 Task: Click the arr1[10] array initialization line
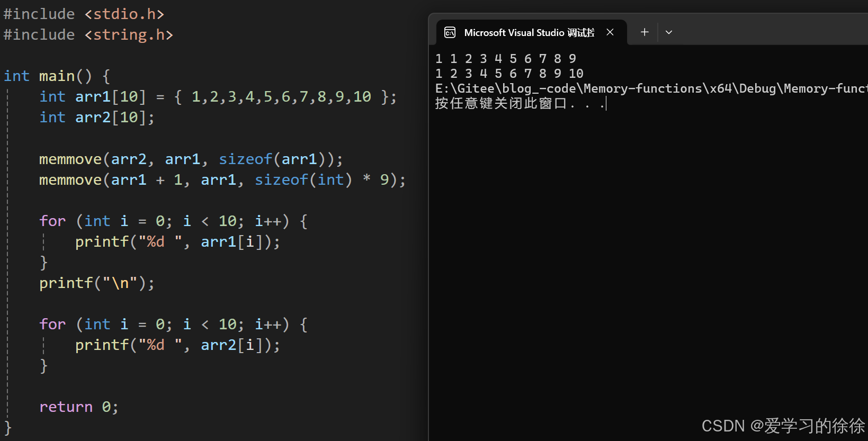pyautogui.click(x=218, y=97)
